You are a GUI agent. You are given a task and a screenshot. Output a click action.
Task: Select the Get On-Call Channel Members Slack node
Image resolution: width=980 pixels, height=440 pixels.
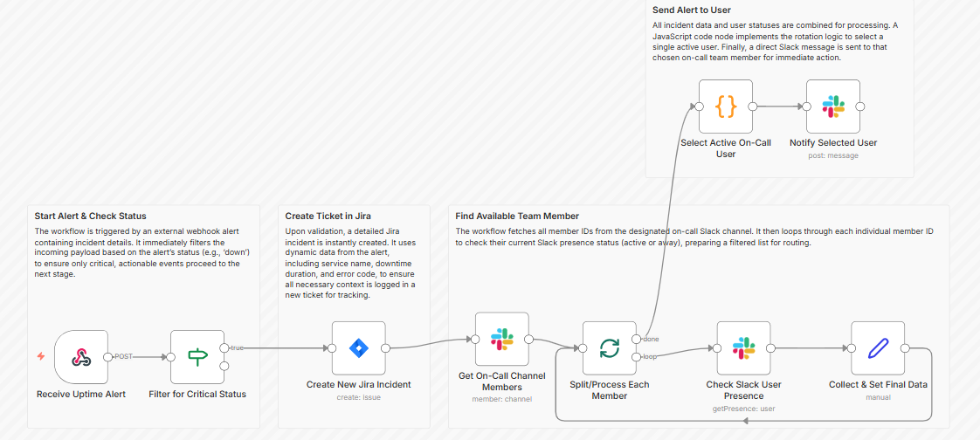[502, 340]
